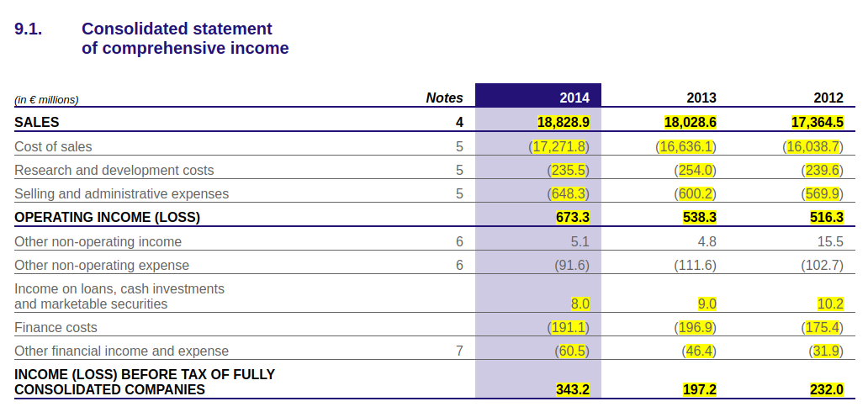This screenshot has height=412, width=868.
Task: Click the (in € millions) unit note
Action: [46, 100]
